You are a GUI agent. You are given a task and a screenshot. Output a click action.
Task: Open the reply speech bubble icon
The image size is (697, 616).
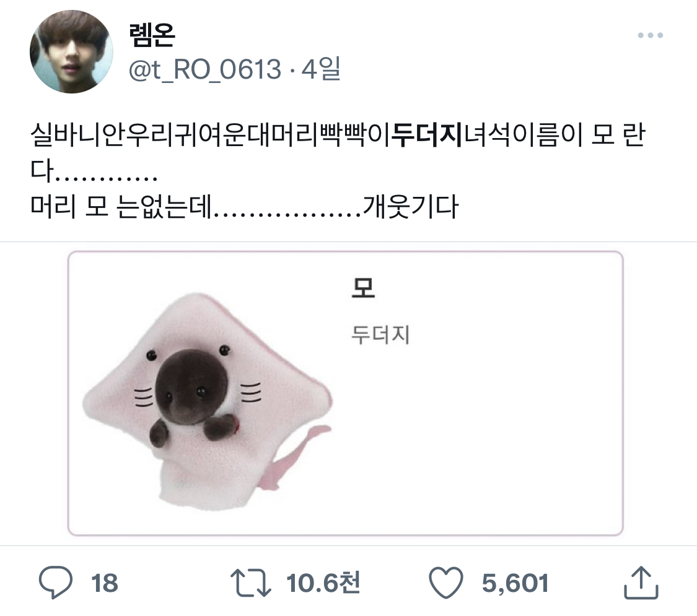pos(56,582)
